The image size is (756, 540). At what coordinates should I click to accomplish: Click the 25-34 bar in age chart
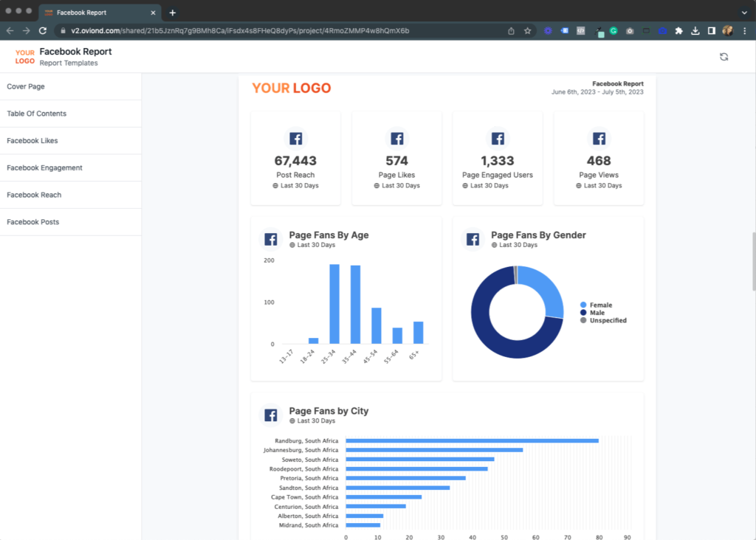[334, 304]
